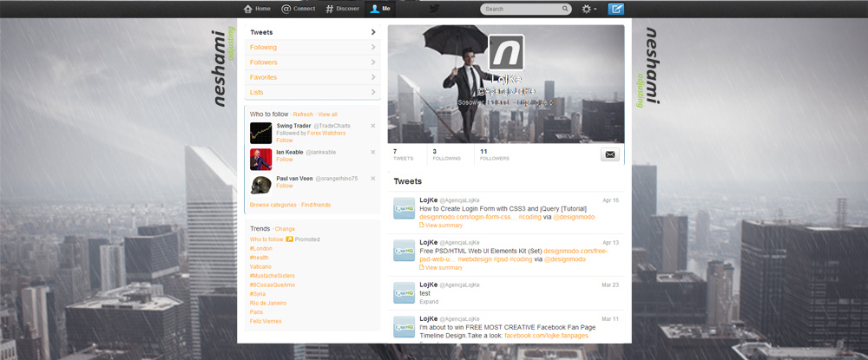Click the avatar on the Mar 23 tweet

click(404, 293)
